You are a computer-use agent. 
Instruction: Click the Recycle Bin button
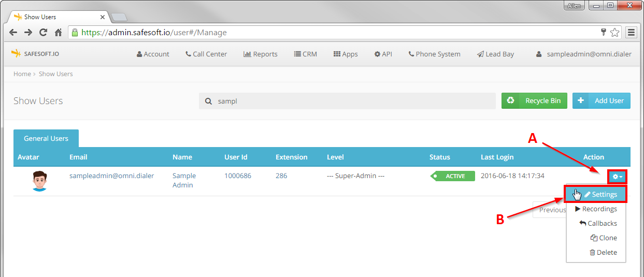(534, 100)
